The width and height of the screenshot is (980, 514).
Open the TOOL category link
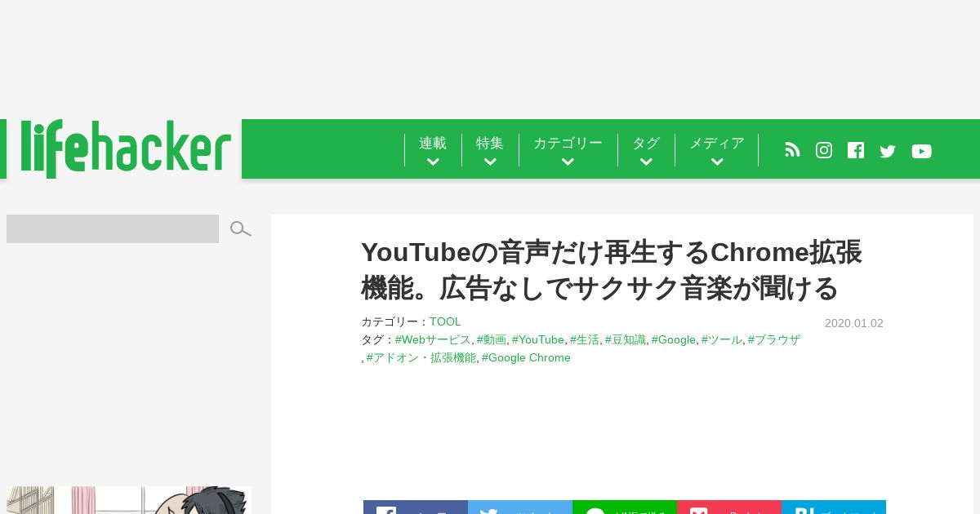click(445, 322)
